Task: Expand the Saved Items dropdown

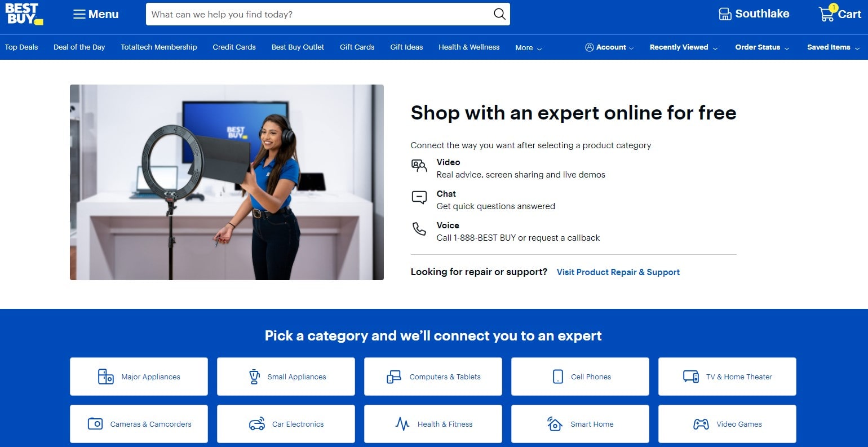Action: 833,47
